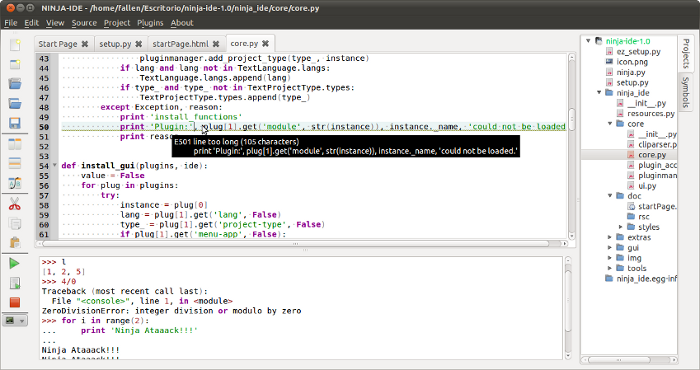Viewport: 700px width, 370px height.
Task: Select ez_setup.py in project tree
Action: coord(638,51)
